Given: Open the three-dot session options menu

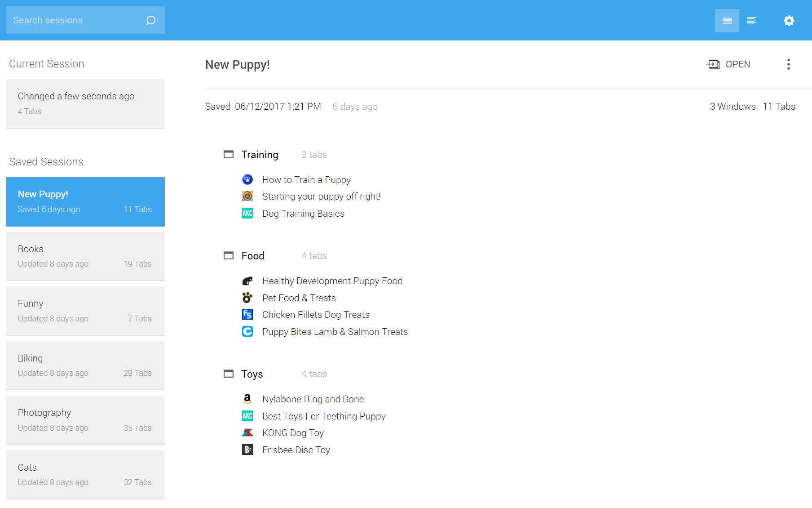Looking at the screenshot, I should point(789,64).
